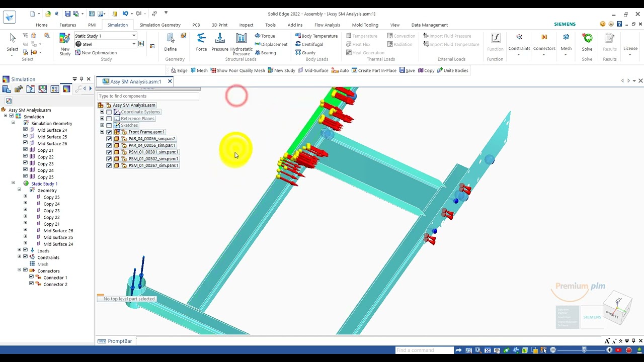This screenshot has height=362, width=644.
Task: Apply Centrifugal body load
Action: (x=309, y=44)
